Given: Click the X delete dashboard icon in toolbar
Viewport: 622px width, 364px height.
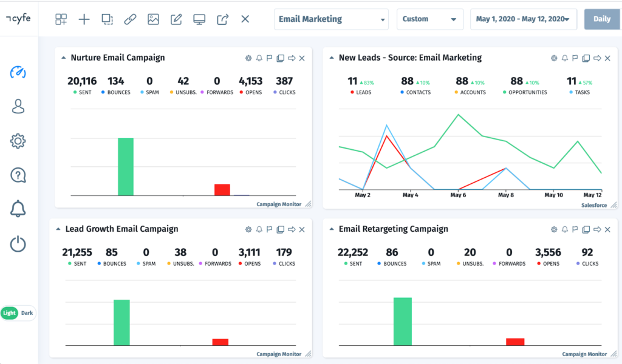Looking at the screenshot, I should [245, 19].
